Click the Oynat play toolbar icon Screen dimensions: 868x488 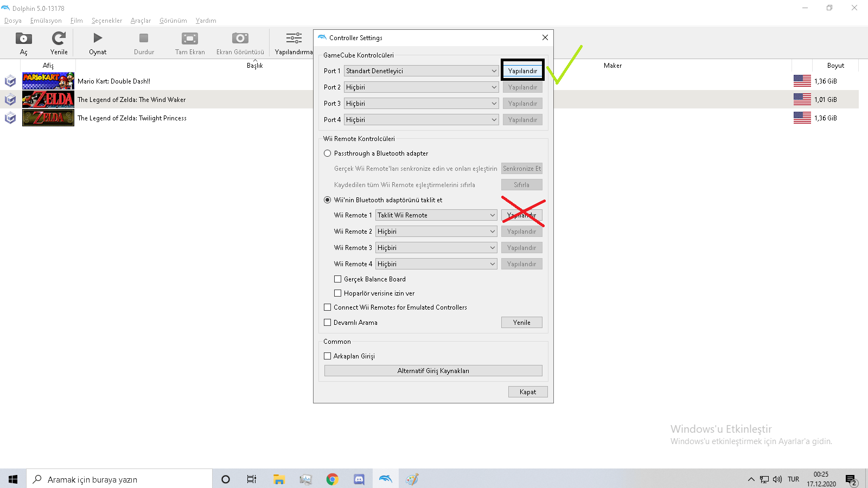pyautogui.click(x=98, y=38)
